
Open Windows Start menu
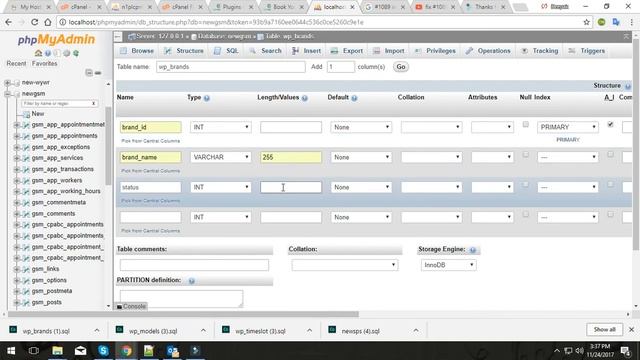(11, 351)
